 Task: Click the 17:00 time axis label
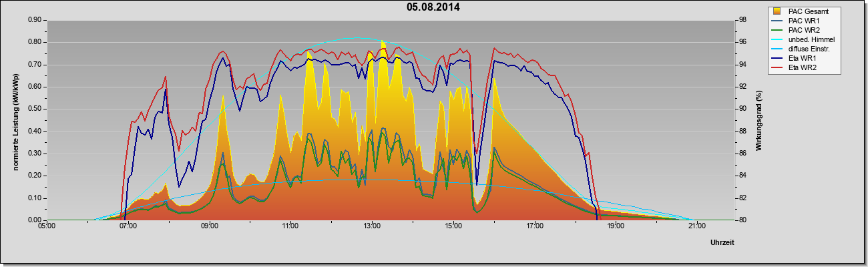pos(534,226)
